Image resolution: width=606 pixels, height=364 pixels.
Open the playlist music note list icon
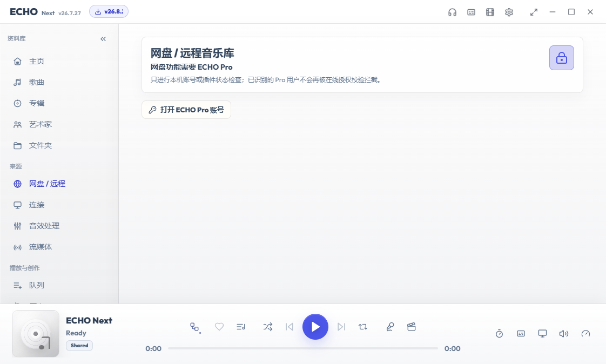[241, 327]
